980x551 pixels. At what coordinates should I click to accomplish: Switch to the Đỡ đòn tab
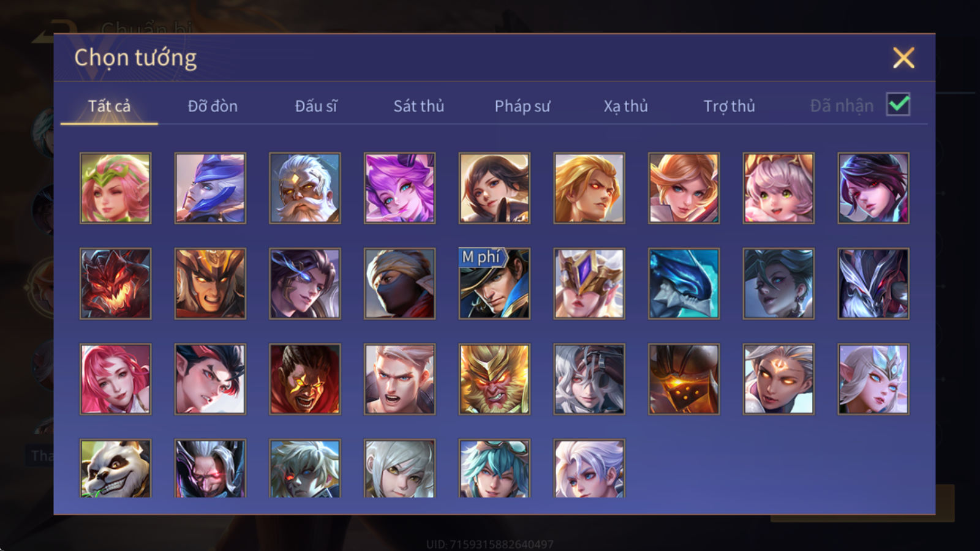tap(213, 106)
